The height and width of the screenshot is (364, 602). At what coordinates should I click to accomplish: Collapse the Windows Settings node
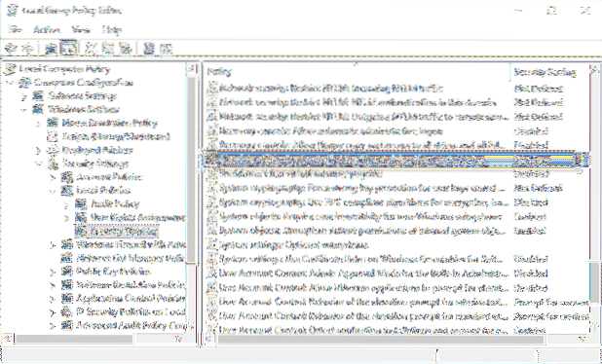(24, 110)
